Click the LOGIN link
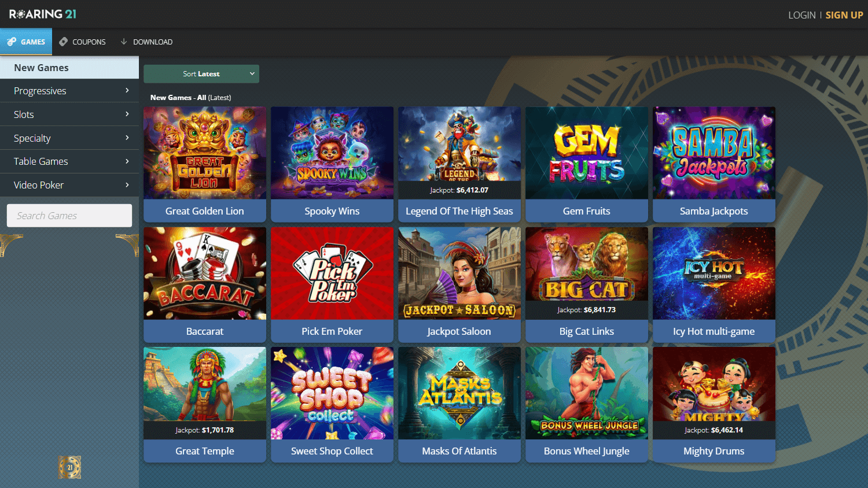The image size is (868, 488). (801, 15)
